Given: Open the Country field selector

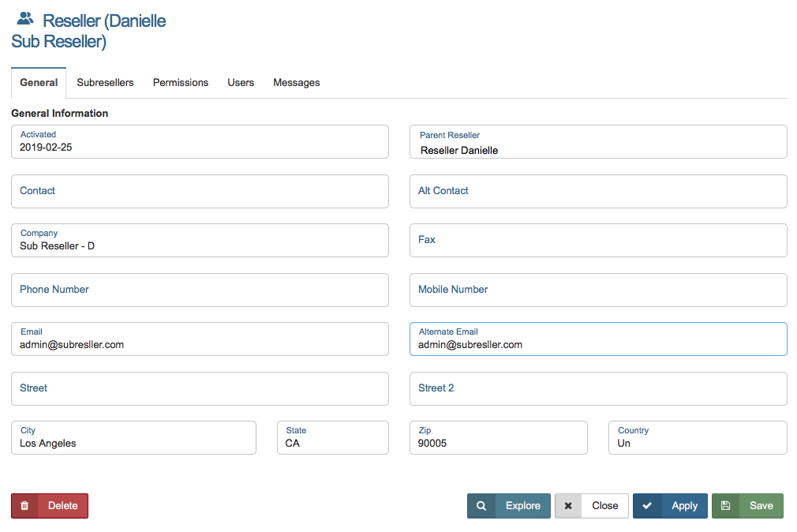Looking at the screenshot, I should 698,438.
